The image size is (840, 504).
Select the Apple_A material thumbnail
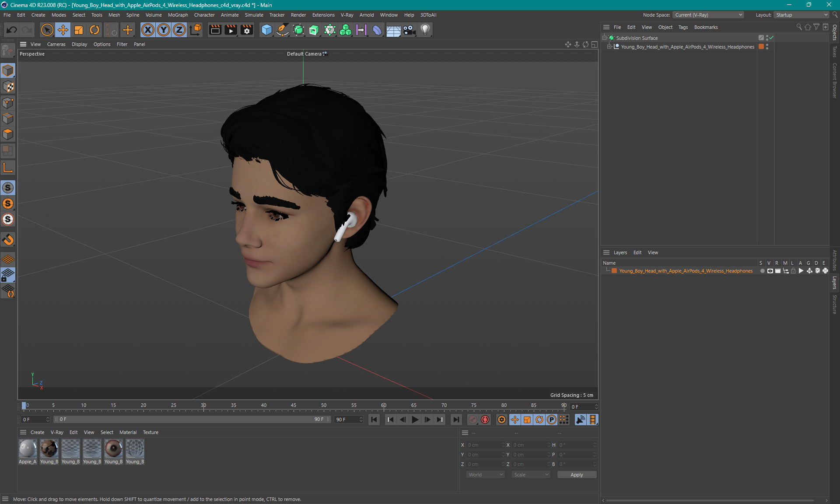click(x=28, y=449)
